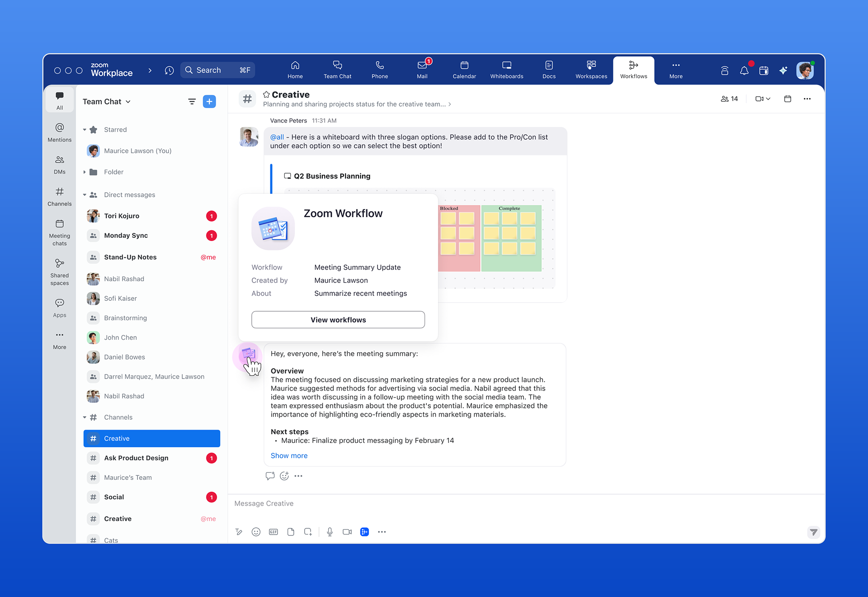Attach a file in composer
Viewport: 868px width, 597px height.
[x=291, y=532]
